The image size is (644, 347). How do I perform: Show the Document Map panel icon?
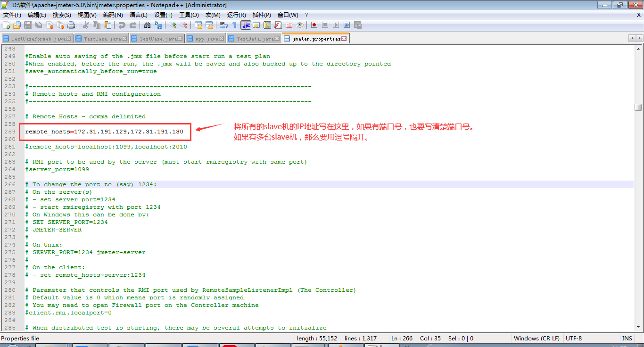coord(267,25)
